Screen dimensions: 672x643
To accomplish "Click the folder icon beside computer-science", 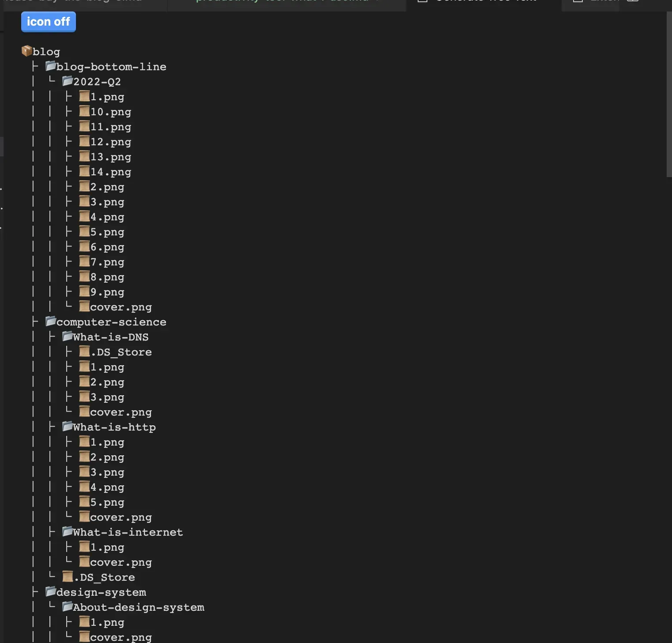I will coord(50,321).
